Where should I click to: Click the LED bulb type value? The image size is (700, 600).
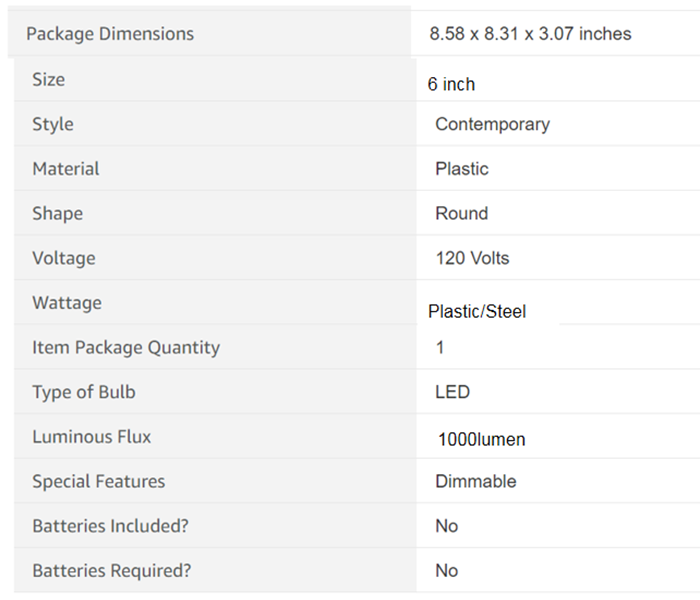click(452, 392)
